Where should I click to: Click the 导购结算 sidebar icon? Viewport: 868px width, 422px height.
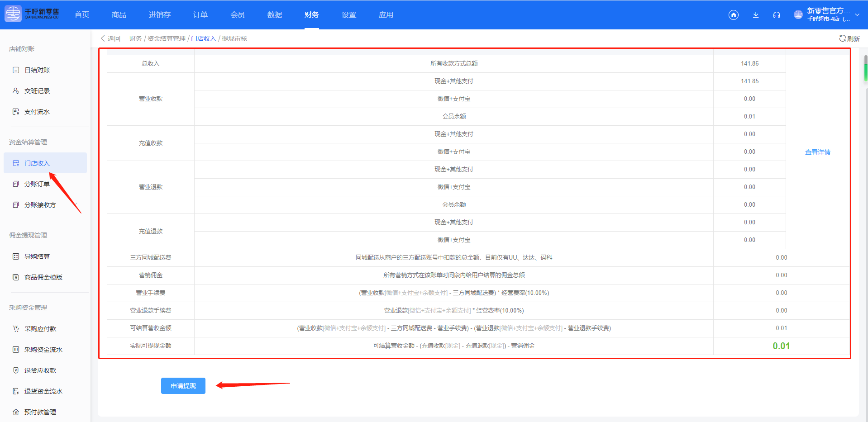click(x=16, y=256)
